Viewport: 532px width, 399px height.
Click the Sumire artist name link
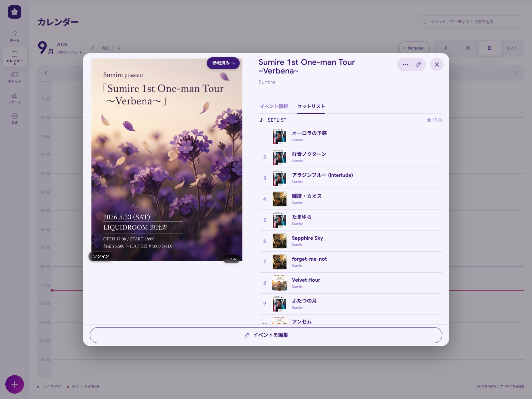tap(267, 82)
